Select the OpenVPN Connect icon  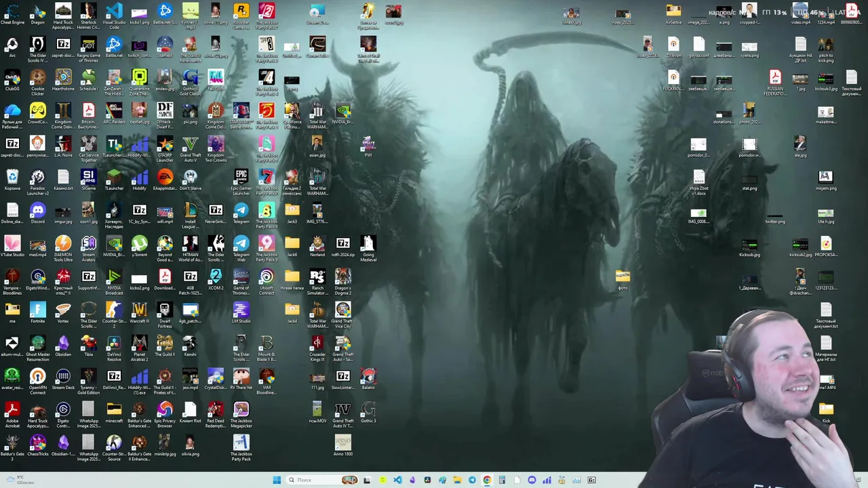click(x=37, y=381)
